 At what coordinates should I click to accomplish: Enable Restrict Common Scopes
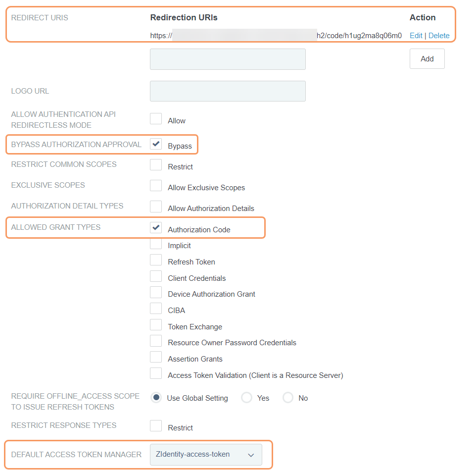(x=156, y=165)
